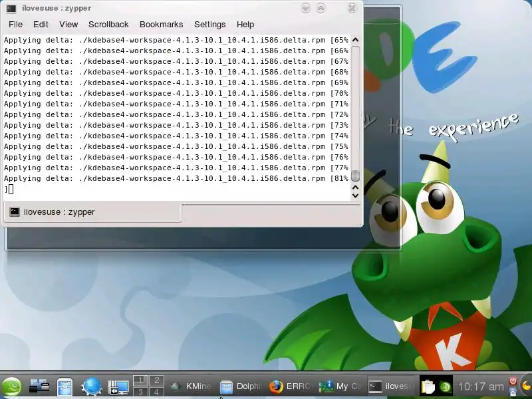Screen dimensions: 532x399
Task: Click the terminal icon on the session tab
Action: [x=15, y=212]
